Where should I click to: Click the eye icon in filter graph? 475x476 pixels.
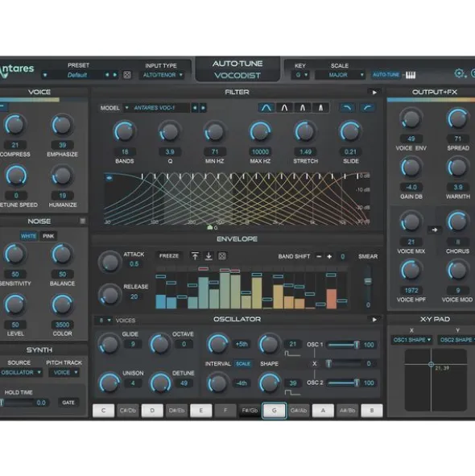[109, 178]
